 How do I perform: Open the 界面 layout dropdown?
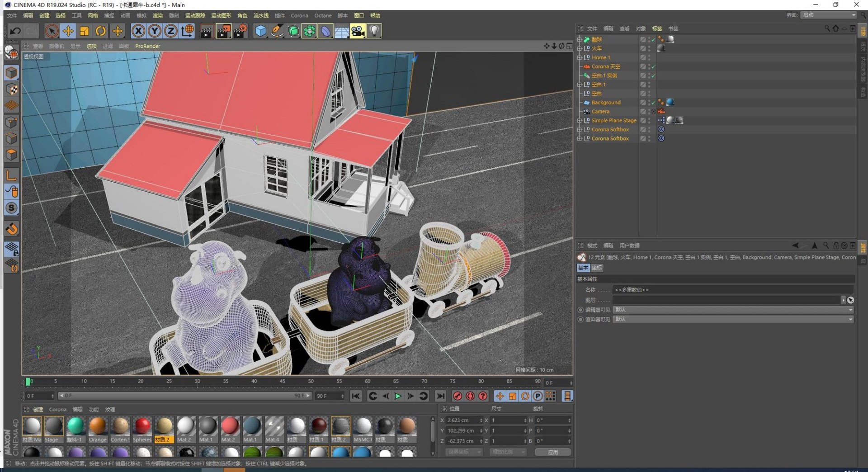829,15
